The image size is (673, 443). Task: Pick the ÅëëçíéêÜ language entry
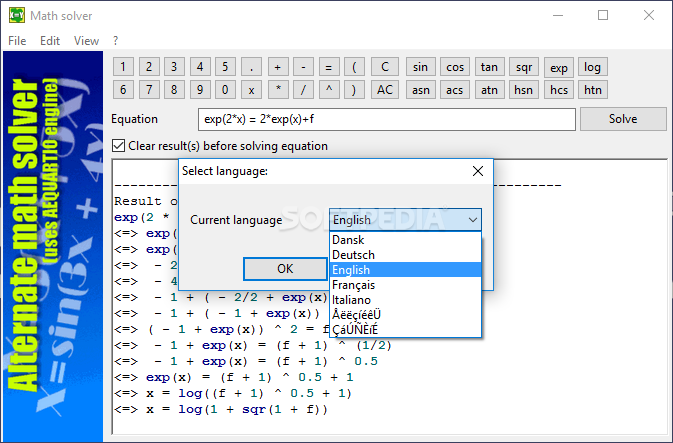[406, 315]
